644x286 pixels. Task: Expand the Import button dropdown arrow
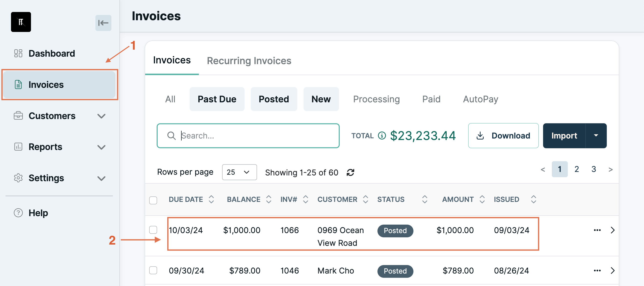pos(596,136)
